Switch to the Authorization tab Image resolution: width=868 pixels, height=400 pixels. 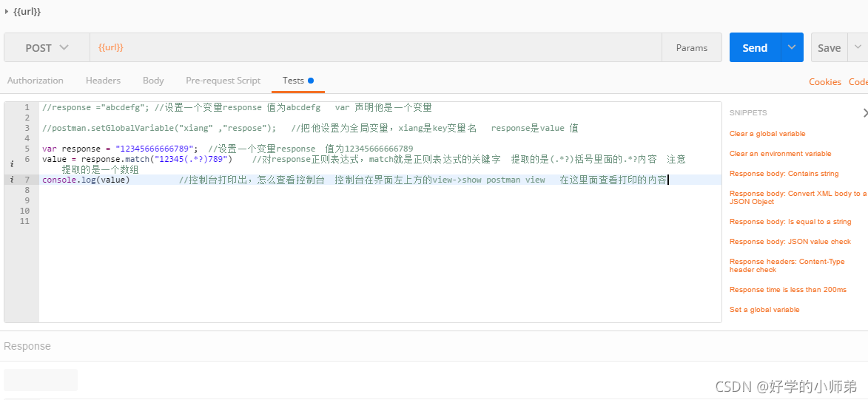click(x=36, y=81)
